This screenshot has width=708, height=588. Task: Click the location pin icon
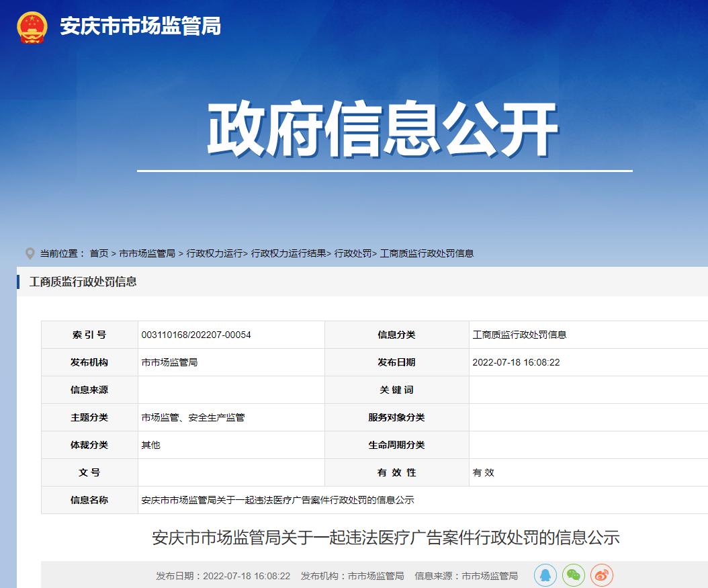[30, 254]
